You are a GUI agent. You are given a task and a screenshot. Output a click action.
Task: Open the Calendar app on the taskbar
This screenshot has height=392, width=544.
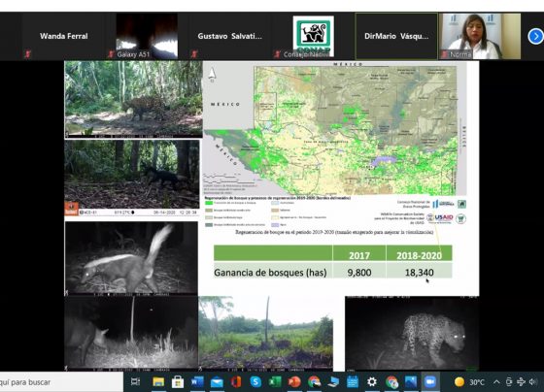coord(353,382)
